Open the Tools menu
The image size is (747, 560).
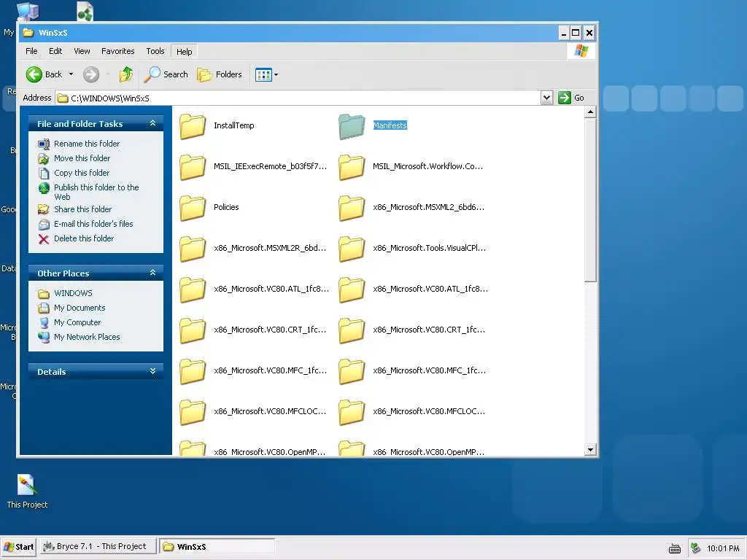(155, 51)
